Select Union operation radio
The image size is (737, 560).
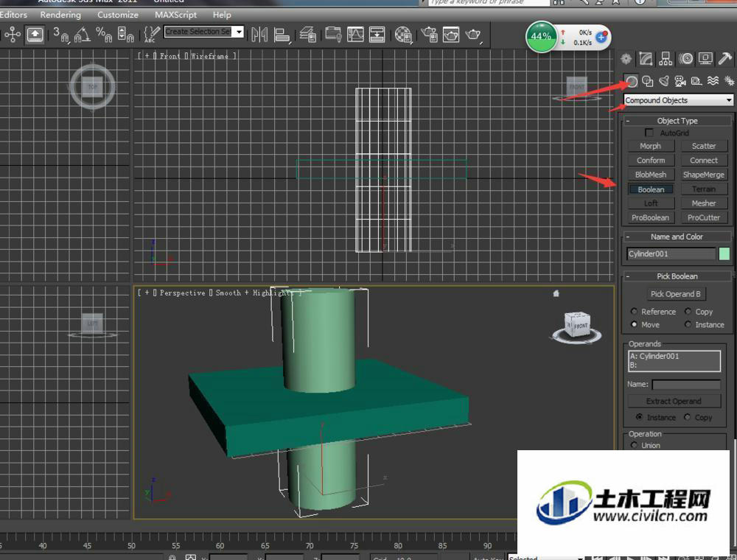[634, 445]
